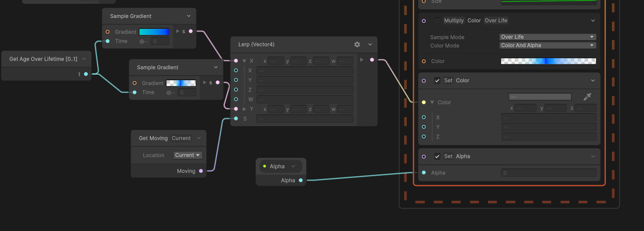
Task: Click the Lerp node's W component input port
Action: pyautogui.click(x=236, y=99)
